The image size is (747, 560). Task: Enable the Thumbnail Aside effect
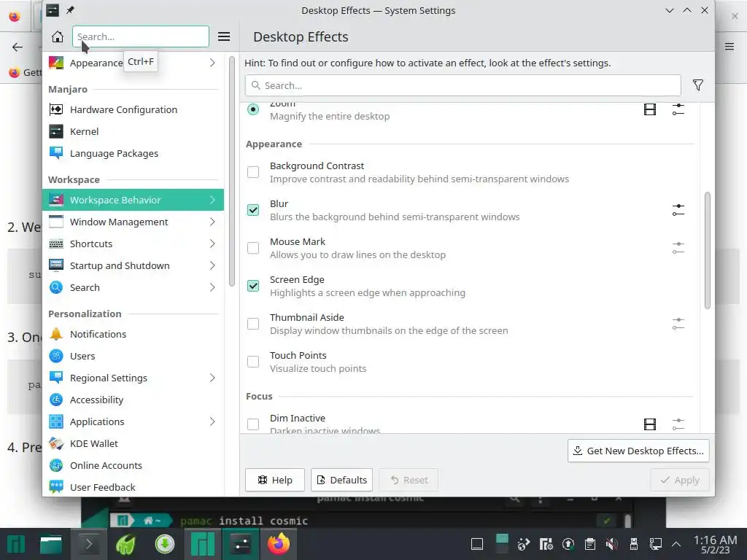[x=253, y=324]
